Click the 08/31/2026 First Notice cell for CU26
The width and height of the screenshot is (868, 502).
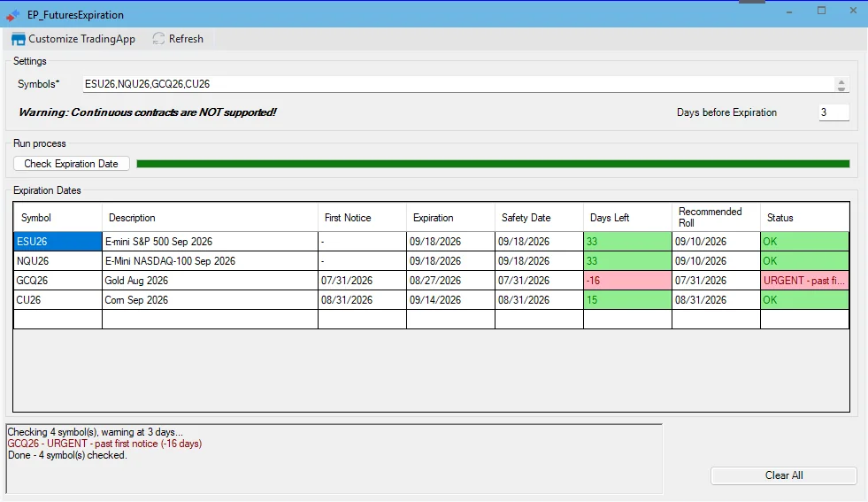[362, 300]
